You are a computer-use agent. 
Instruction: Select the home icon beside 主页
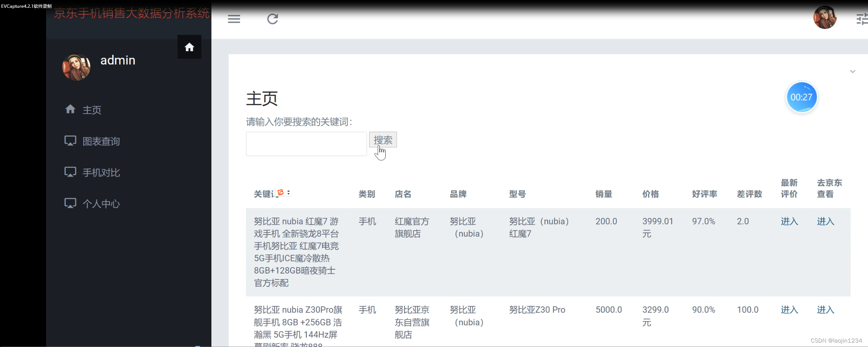71,109
